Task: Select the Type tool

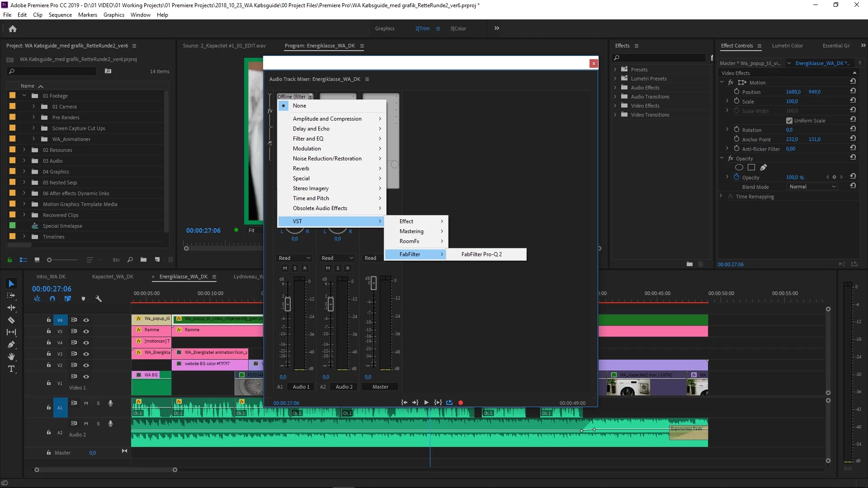Action: 11,369
